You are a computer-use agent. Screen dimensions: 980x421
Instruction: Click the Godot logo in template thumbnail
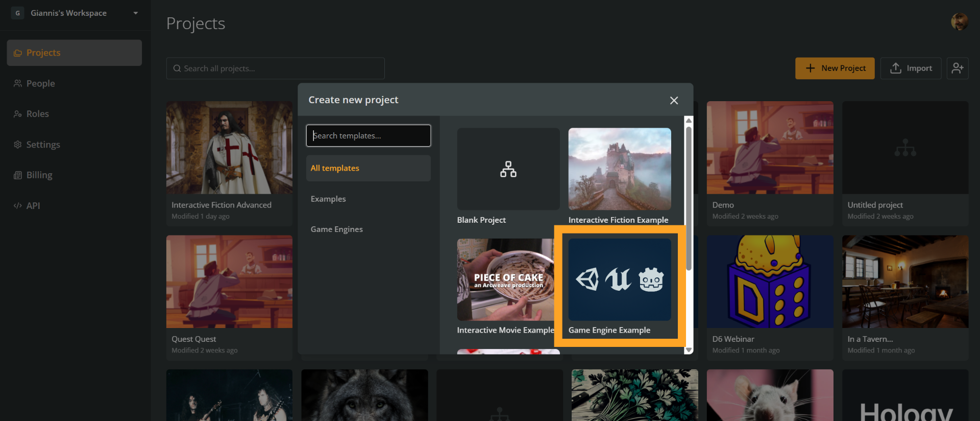[651, 279]
